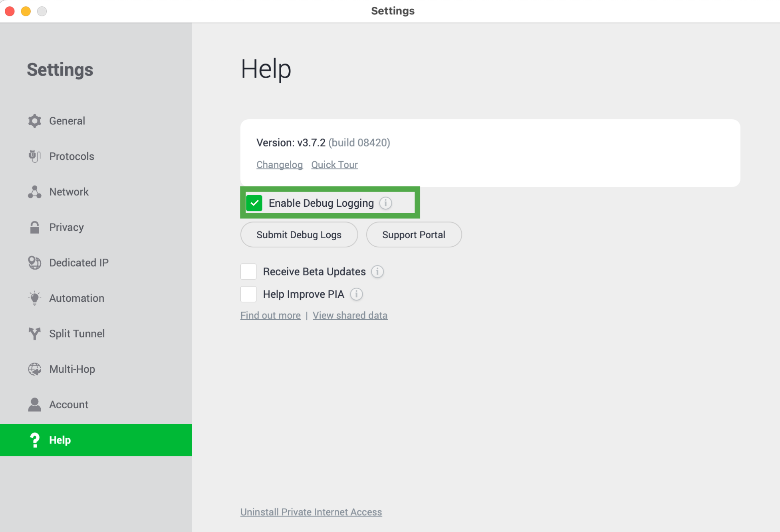Tick the Help Improve PIA checkbox
The height and width of the screenshot is (532, 780).
(x=248, y=294)
